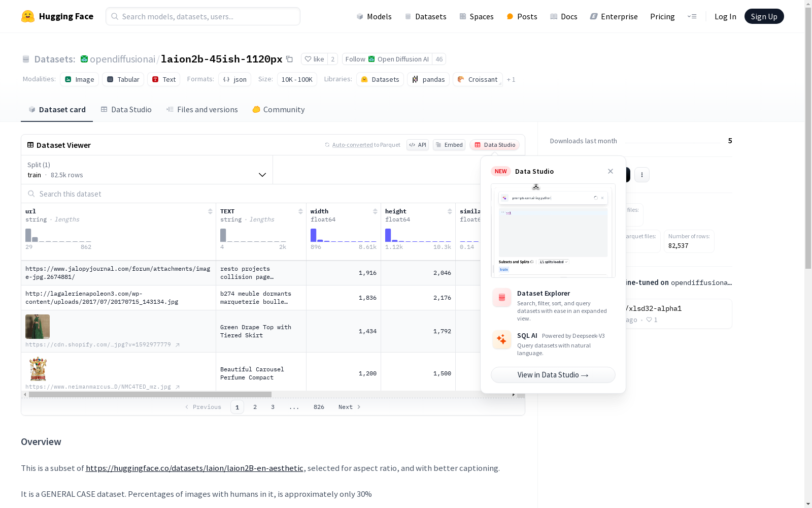Jump to page 826 of the table
This screenshot has width=812, height=508.
click(319, 407)
